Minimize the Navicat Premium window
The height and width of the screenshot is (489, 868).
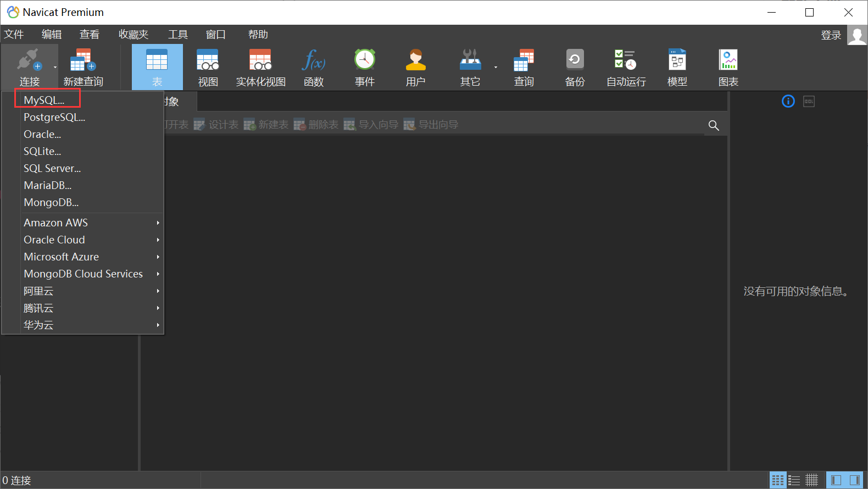771,12
